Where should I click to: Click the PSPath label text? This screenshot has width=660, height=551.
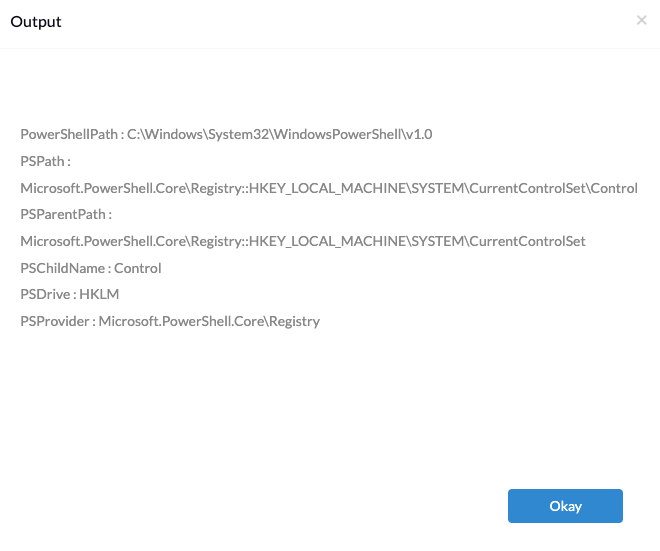click(x=45, y=161)
